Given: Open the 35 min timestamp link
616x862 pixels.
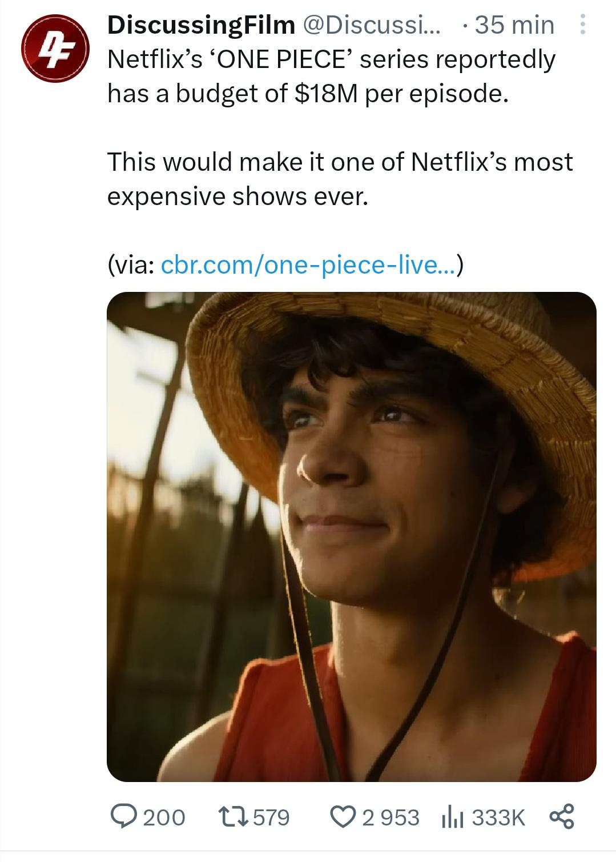Looking at the screenshot, I should tap(514, 25).
